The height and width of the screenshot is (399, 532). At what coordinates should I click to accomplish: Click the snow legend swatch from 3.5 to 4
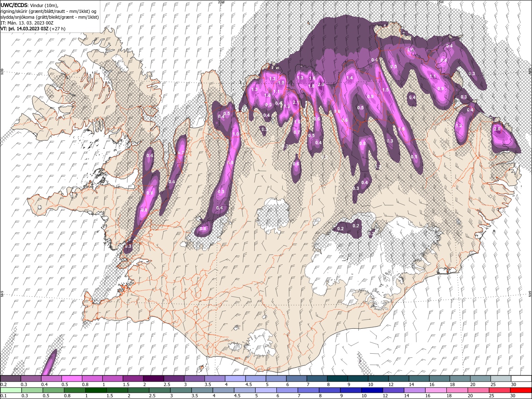[x=215, y=379]
